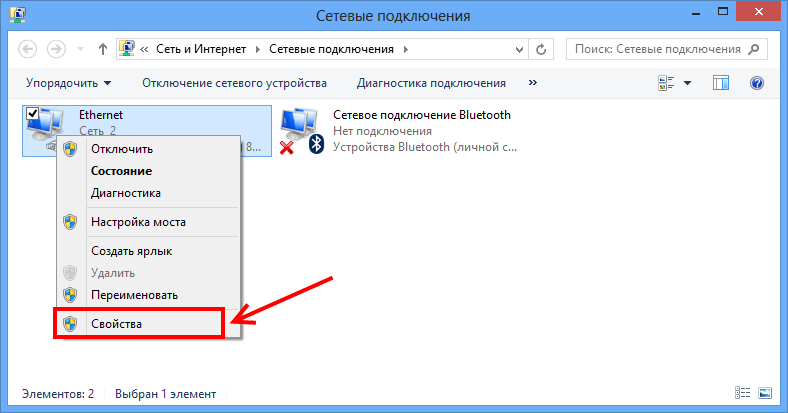Refresh the network connections list

tap(542, 49)
